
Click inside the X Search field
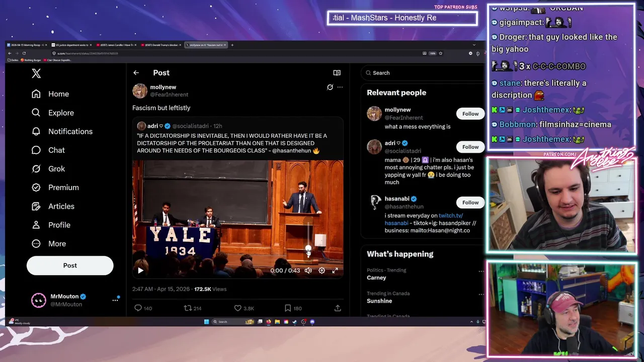click(x=423, y=73)
